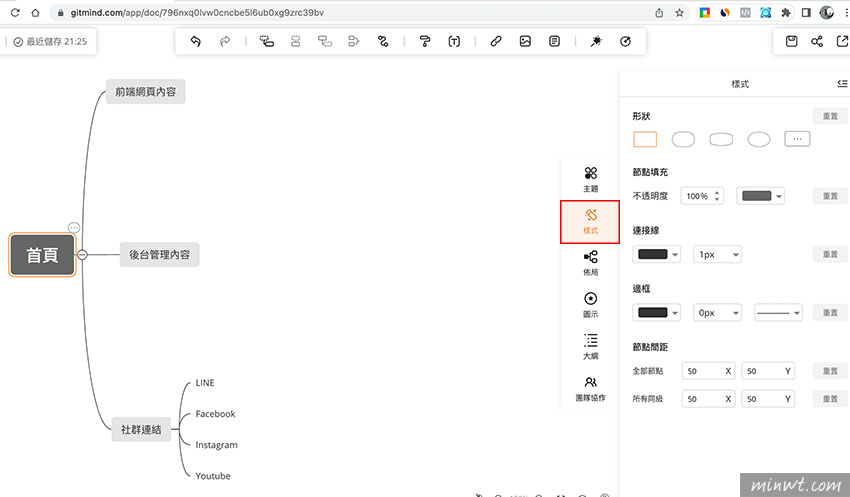
Task: Open the more options bubble above 首頁
Action: [74, 228]
